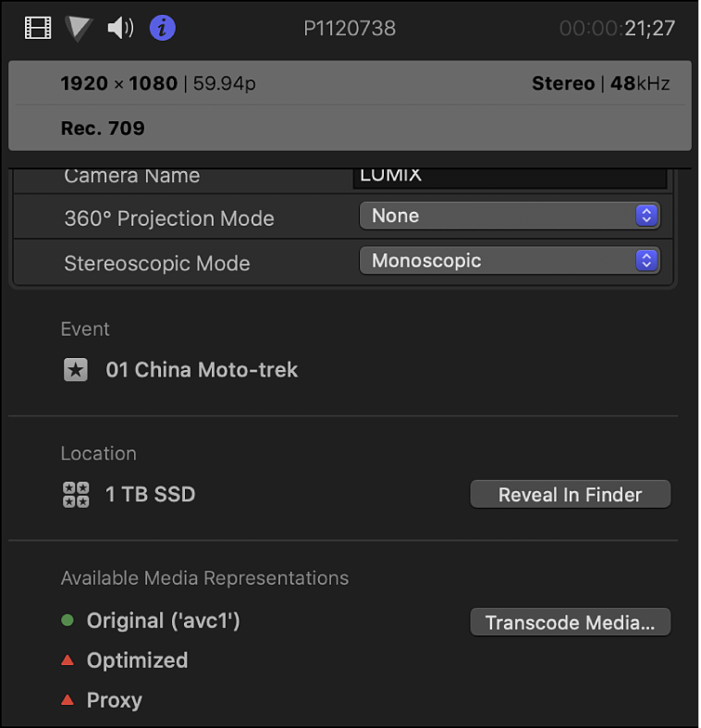Click the Transcode Media button
The width and height of the screenshot is (701, 728).
(570, 623)
